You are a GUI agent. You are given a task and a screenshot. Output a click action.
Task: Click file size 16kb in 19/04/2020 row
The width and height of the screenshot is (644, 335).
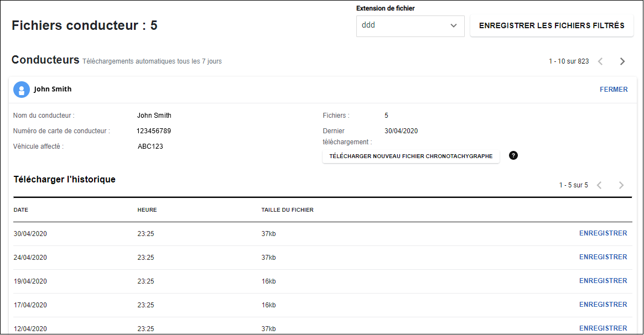[268, 281]
